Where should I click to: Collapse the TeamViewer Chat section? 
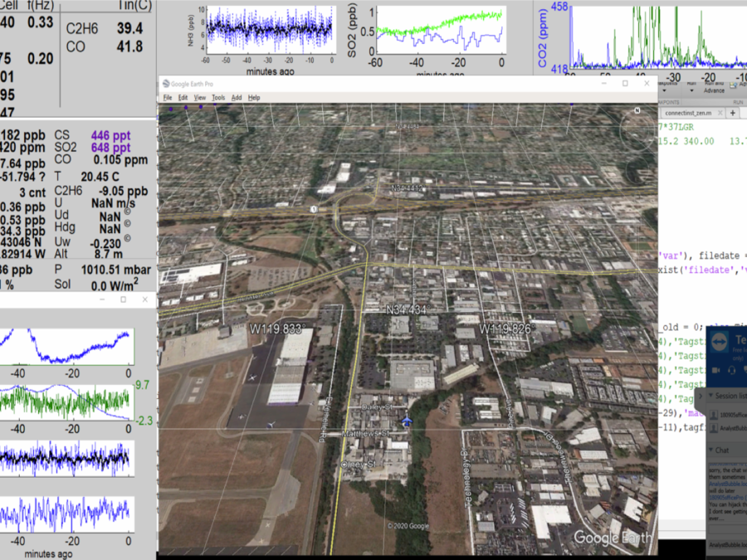tap(710, 450)
